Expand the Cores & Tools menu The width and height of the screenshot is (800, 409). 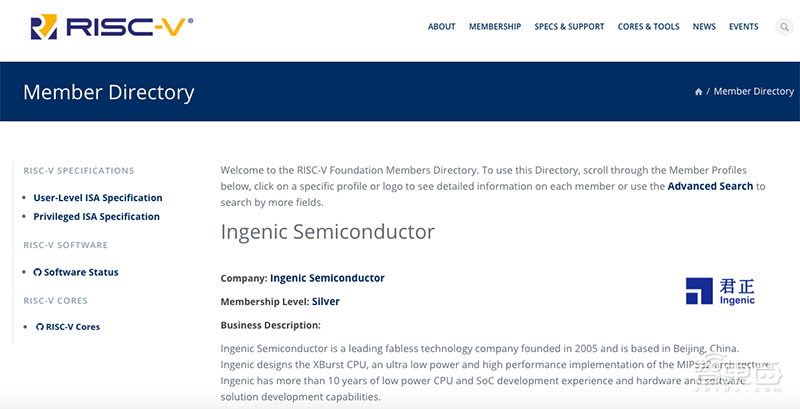[648, 27]
